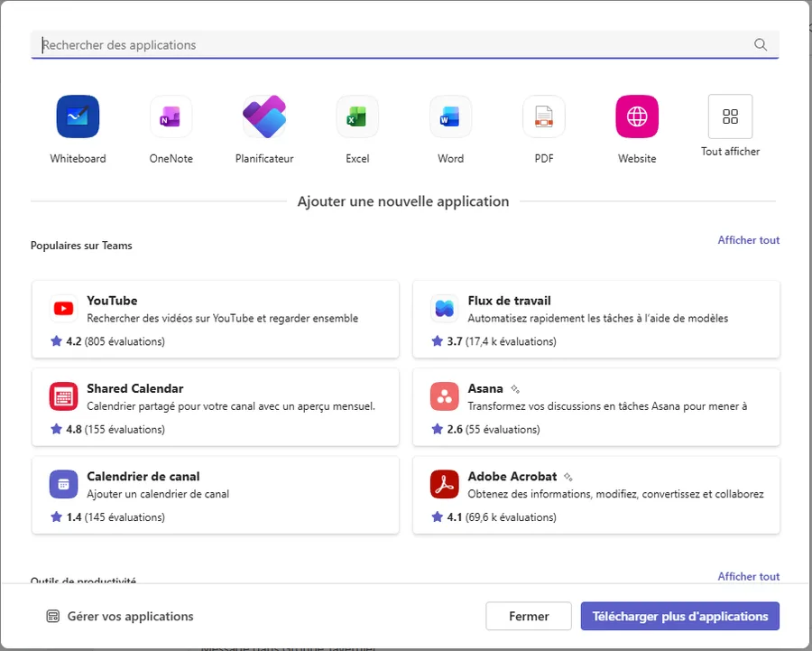Click the star icon on Shared Calendar rating
This screenshot has width=812, height=651.
56,429
